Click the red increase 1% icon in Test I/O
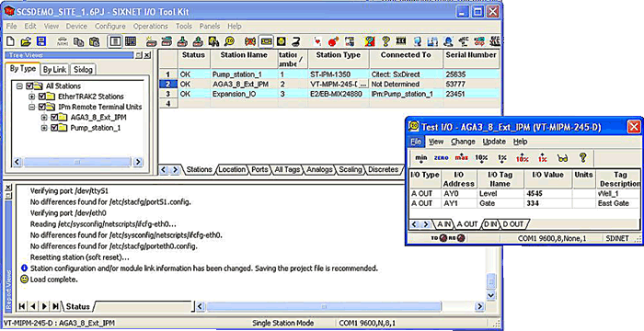644x331 pixels. [543, 158]
